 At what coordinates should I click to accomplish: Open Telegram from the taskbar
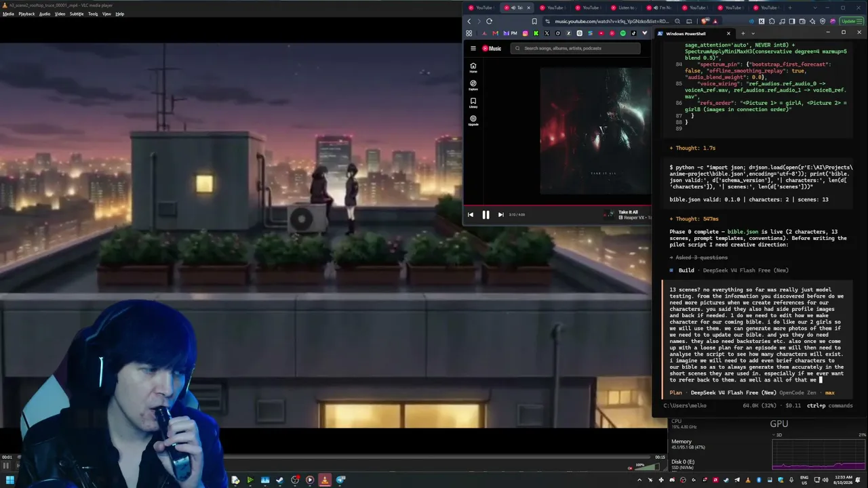point(340,480)
